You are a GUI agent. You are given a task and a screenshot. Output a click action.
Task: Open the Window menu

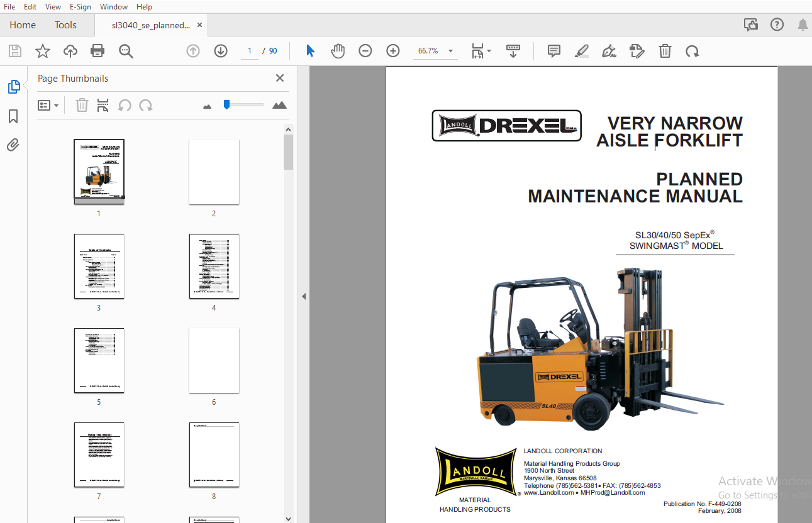(114, 6)
